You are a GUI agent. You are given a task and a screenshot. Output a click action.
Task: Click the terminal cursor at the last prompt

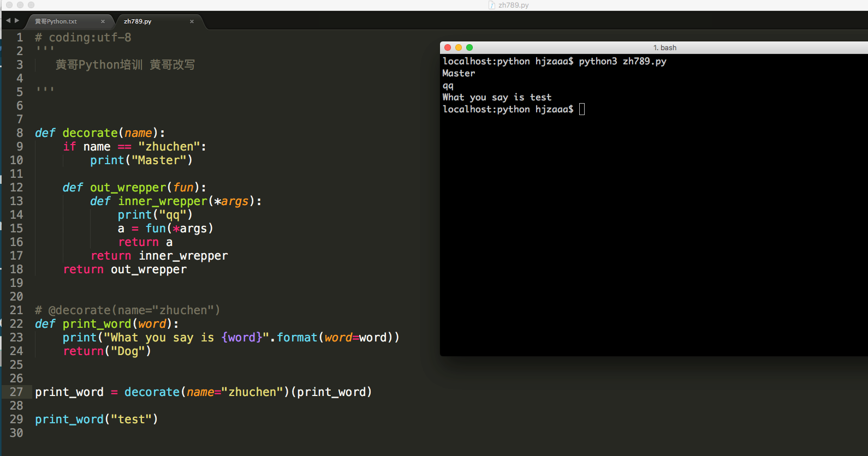point(582,109)
